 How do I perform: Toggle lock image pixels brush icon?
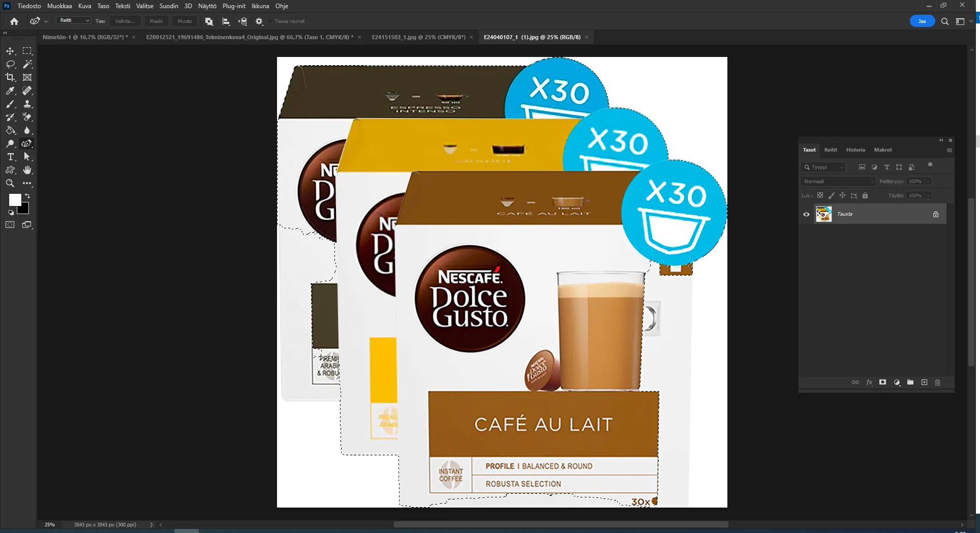(832, 195)
